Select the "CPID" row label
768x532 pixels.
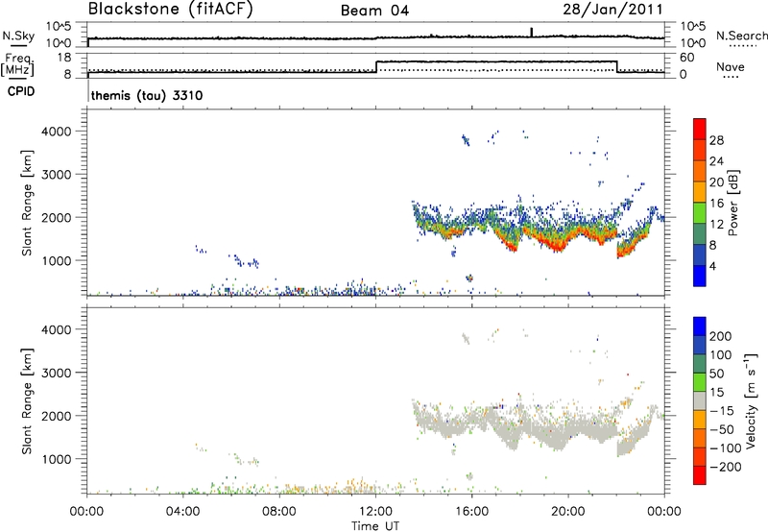coord(21,91)
